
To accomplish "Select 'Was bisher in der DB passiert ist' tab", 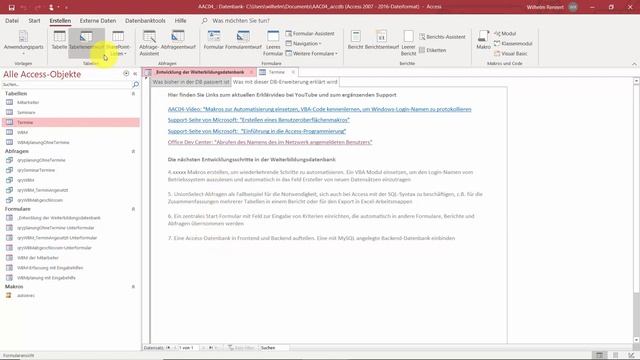I will coord(191,82).
